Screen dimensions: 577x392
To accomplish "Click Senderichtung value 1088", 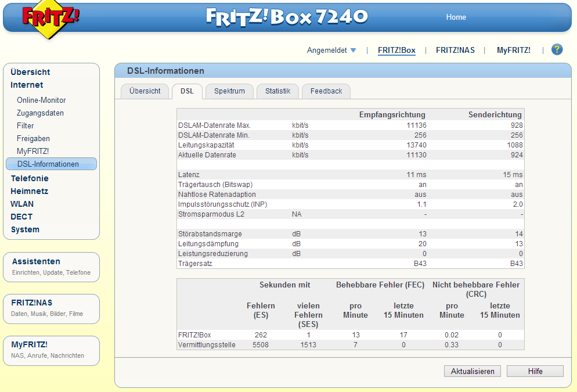I will (515, 145).
